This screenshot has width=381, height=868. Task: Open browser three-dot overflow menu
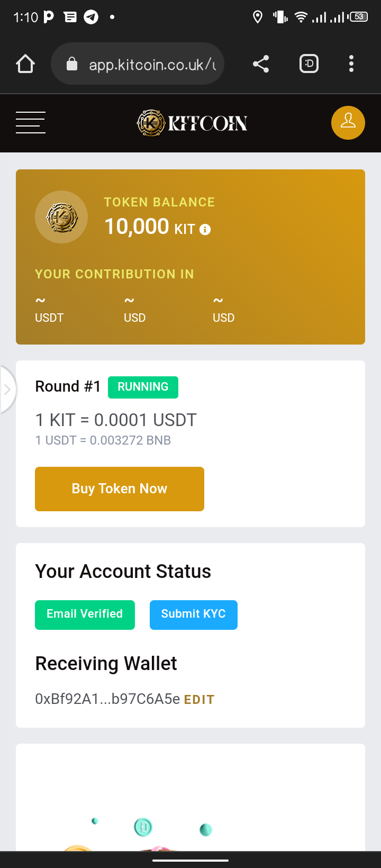coord(351,64)
